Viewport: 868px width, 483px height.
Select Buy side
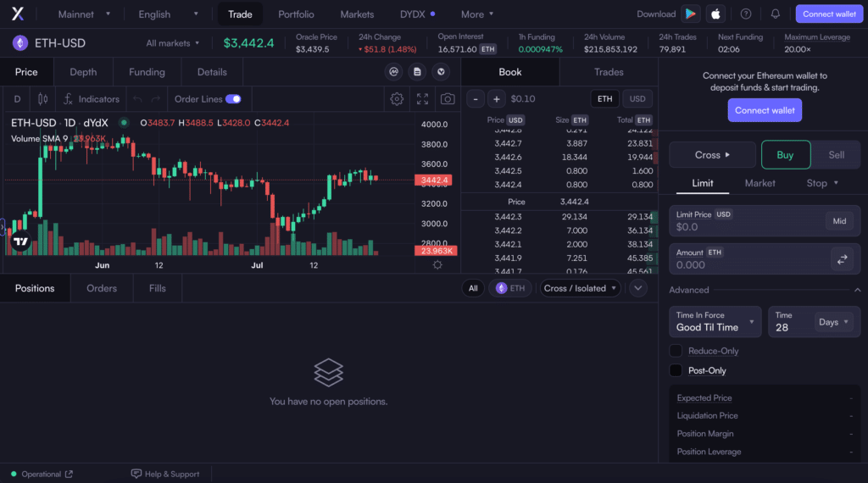pyautogui.click(x=786, y=155)
